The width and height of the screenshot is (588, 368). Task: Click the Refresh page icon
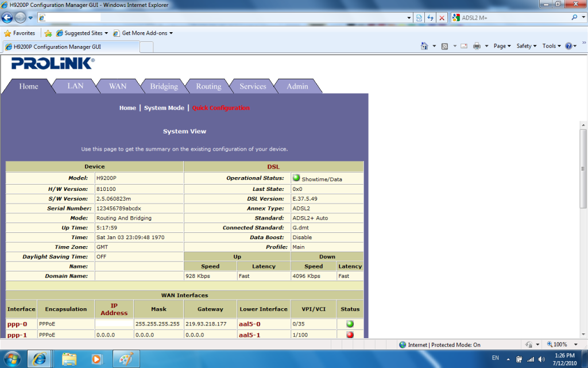click(x=430, y=18)
